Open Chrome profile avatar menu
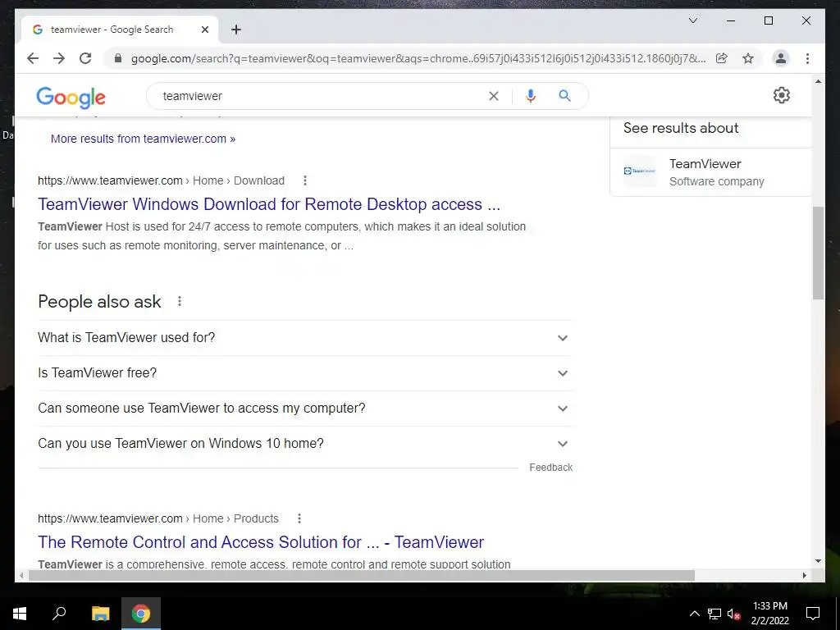This screenshot has width=840, height=630. point(781,58)
